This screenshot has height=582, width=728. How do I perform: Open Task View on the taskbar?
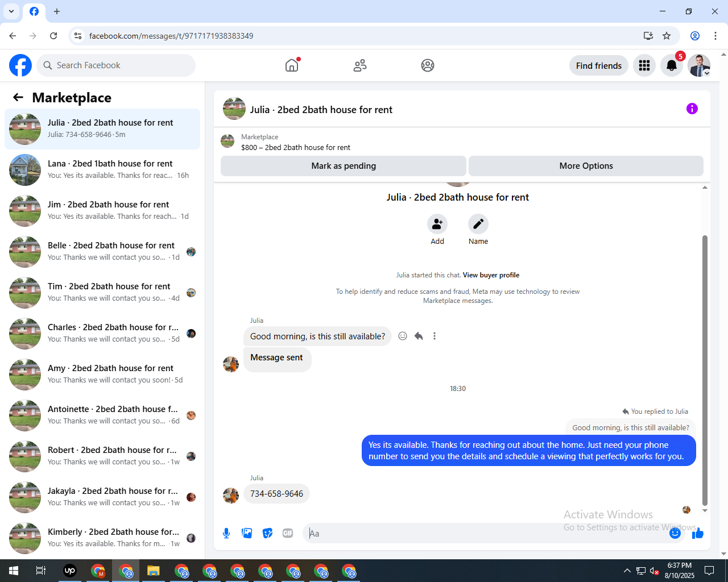[41, 571]
